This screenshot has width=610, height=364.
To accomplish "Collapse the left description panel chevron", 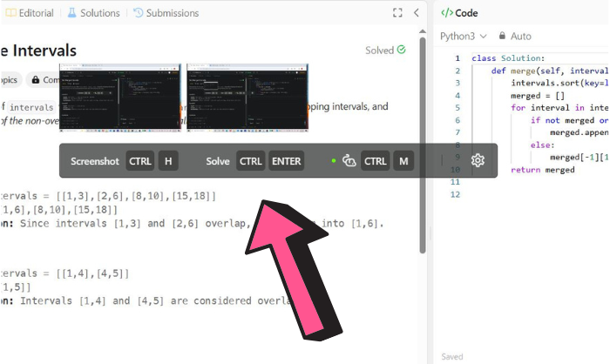I will pyautogui.click(x=417, y=13).
